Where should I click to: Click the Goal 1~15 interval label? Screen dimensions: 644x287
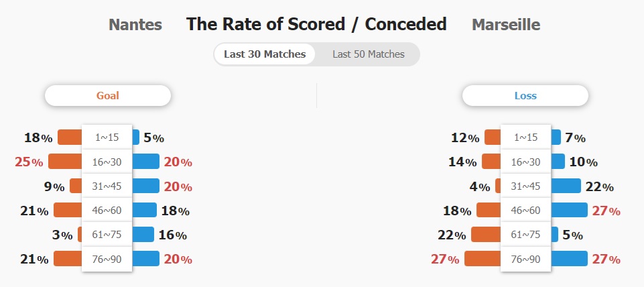pyautogui.click(x=107, y=137)
